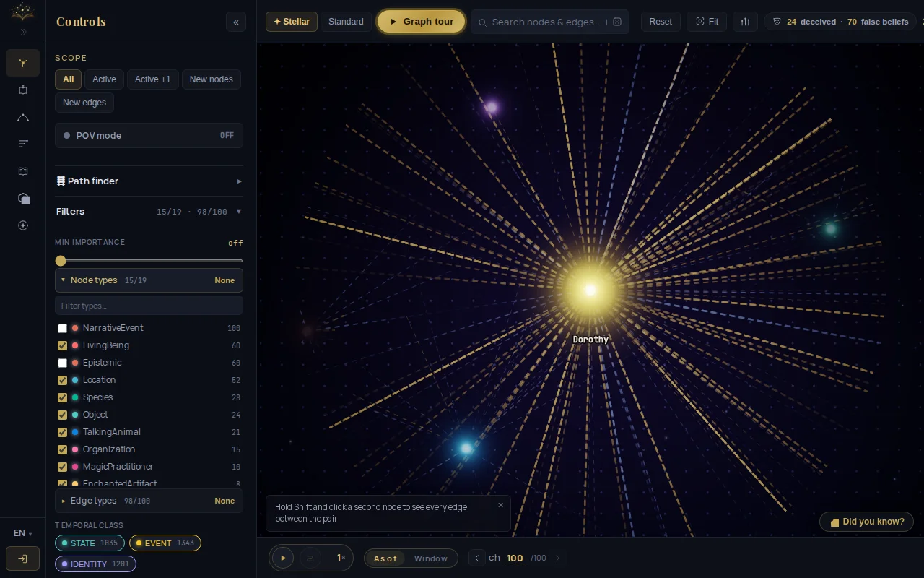Screen dimensions: 924x578
Task: Click the Did you know? button
Action: point(866,522)
